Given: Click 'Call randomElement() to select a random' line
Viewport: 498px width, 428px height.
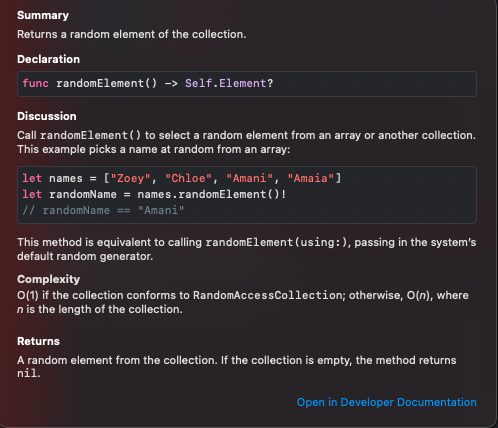Looking at the screenshot, I should [x=246, y=135].
